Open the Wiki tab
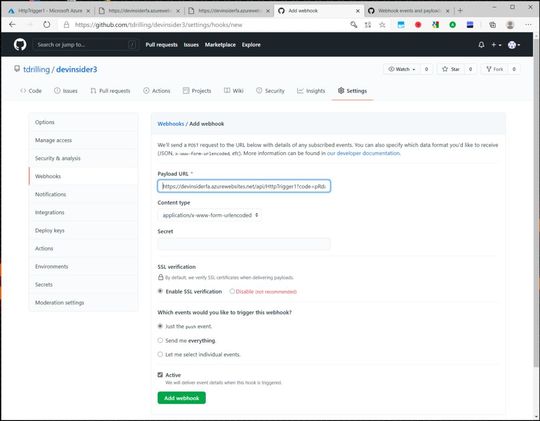540x421 pixels. [234, 91]
